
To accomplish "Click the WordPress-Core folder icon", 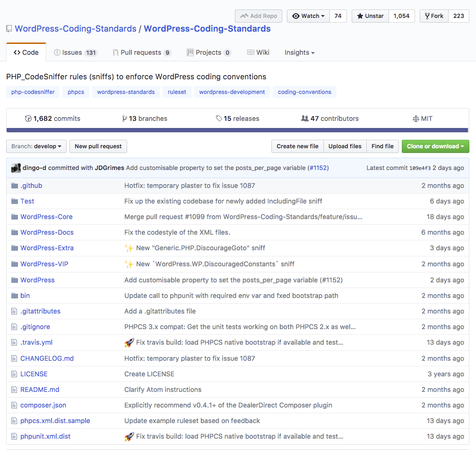I will (15, 217).
